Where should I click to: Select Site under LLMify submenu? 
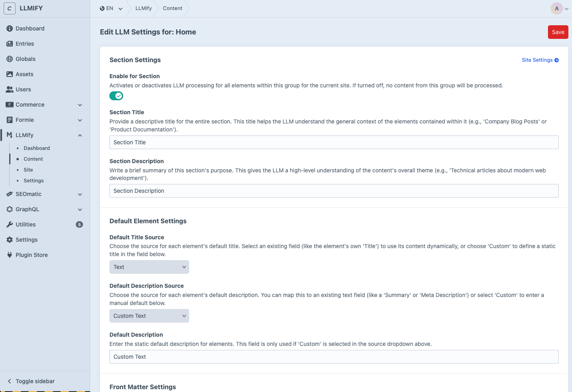pos(28,170)
